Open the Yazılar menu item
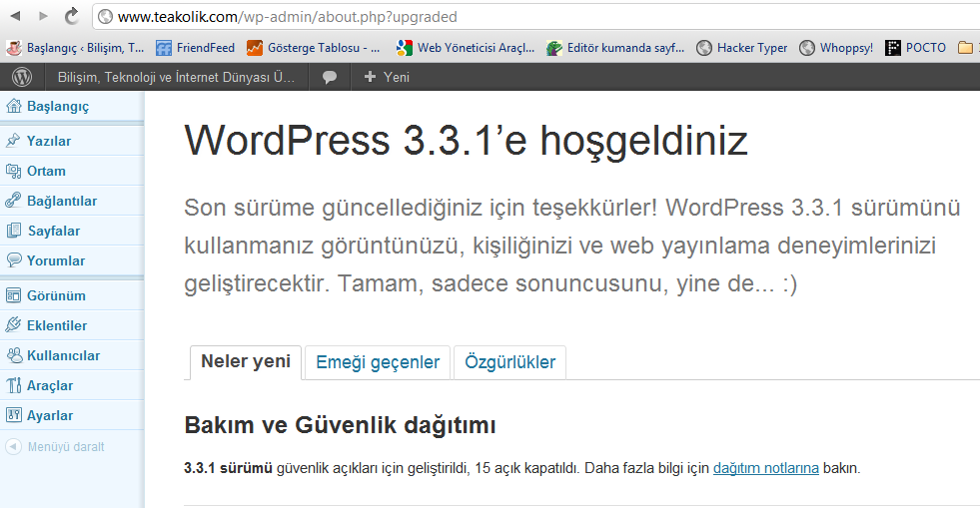Image resolution: width=980 pixels, height=508 pixels. [x=49, y=141]
